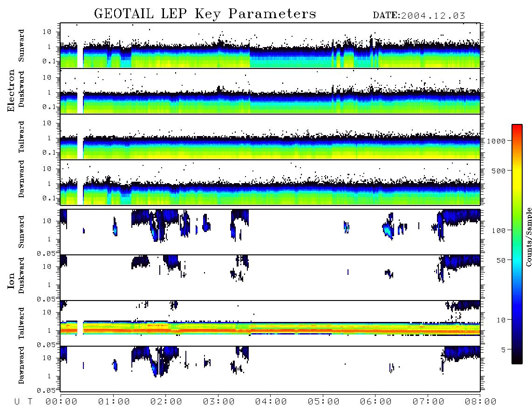This screenshot has width=532, height=410.
Task: Click the rainbow color scale bar
Action: click(x=517, y=244)
